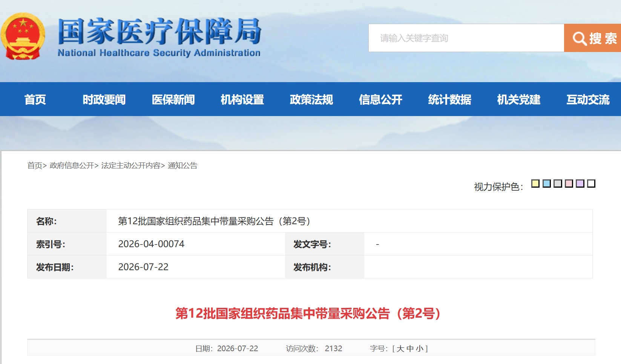Click publish date 2026-07-22 in table

tap(143, 267)
